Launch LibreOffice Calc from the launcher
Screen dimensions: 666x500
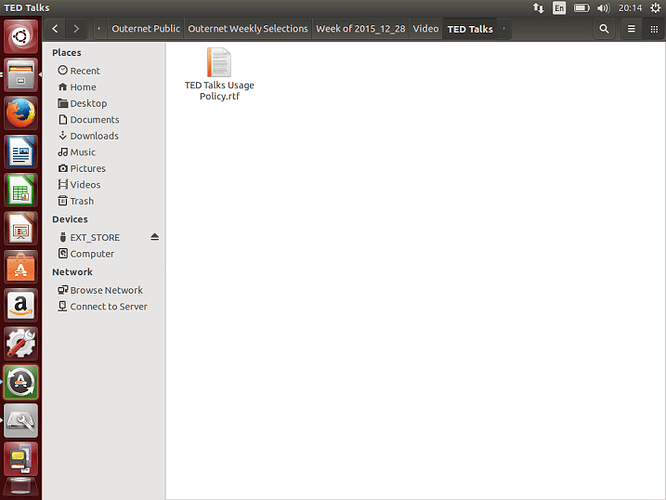21,190
